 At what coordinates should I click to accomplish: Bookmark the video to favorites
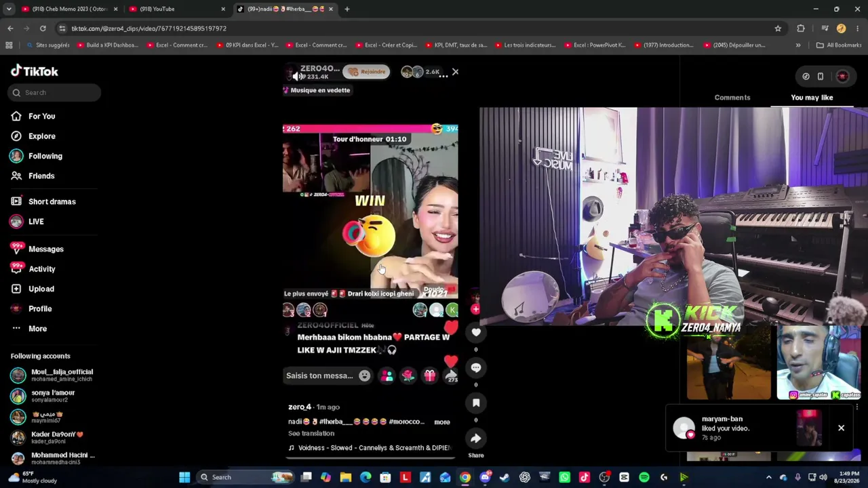pyautogui.click(x=476, y=403)
